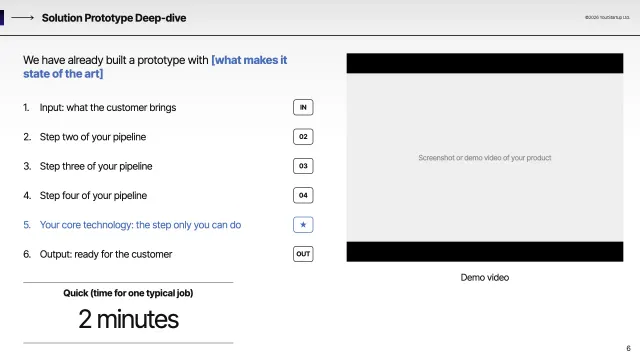Select 'Your core technology: the step only you can do'
The height and width of the screenshot is (360, 640).
click(x=140, y=225)
